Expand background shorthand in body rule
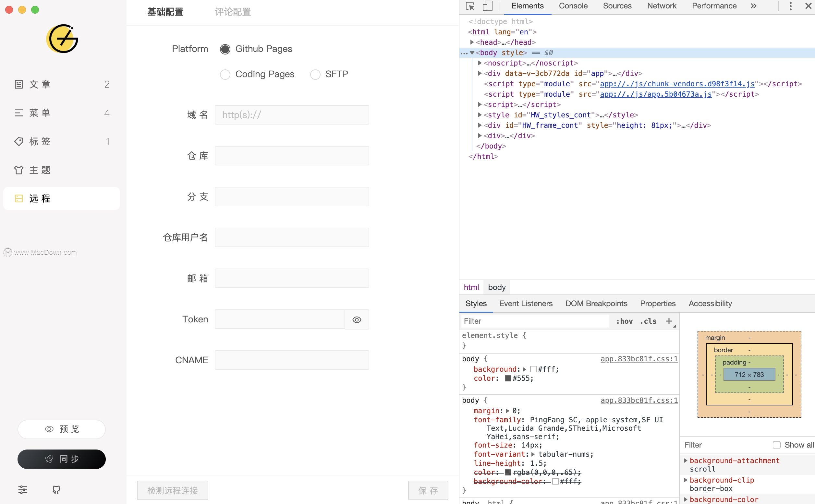Screen dimensions: 815x504 (x=525, y=369)
